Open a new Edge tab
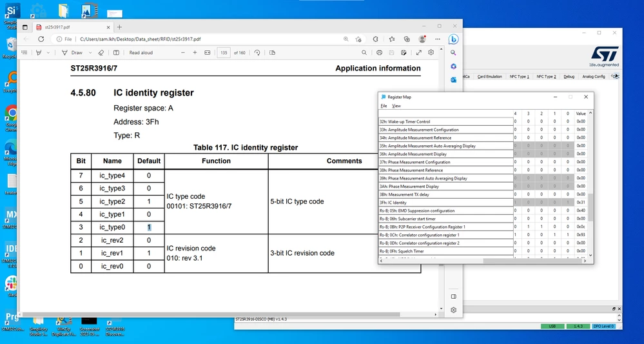Image resolution: width=644 pixels, height=344 pixels. (119, 27)
